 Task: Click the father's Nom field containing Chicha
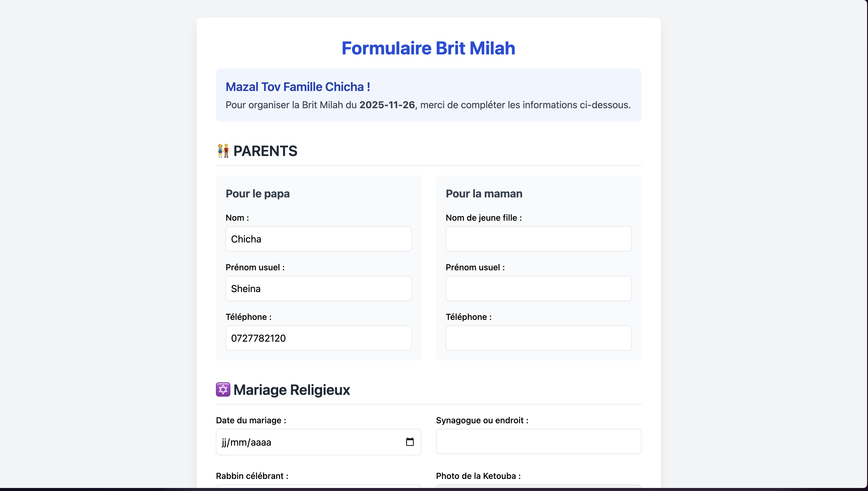(318, 239)
